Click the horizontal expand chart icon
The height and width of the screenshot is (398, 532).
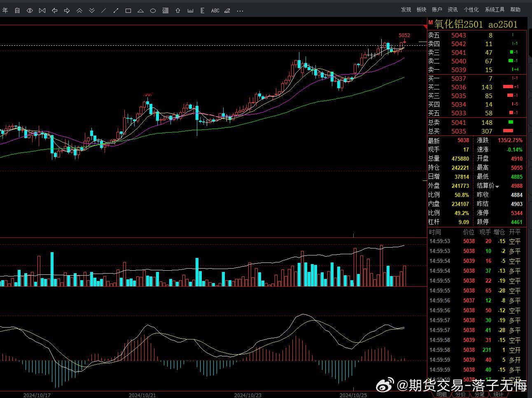[42, 10]
